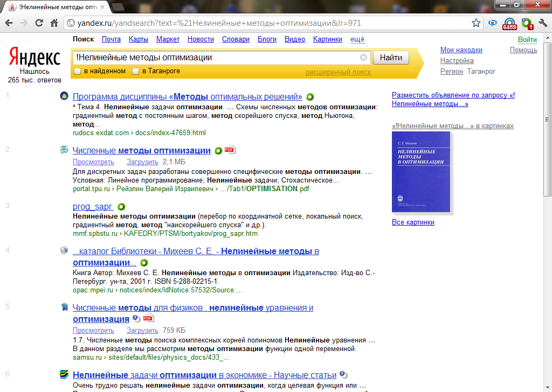Bookmark page with the star icon

pyautogui.click(x=476, y=23)
